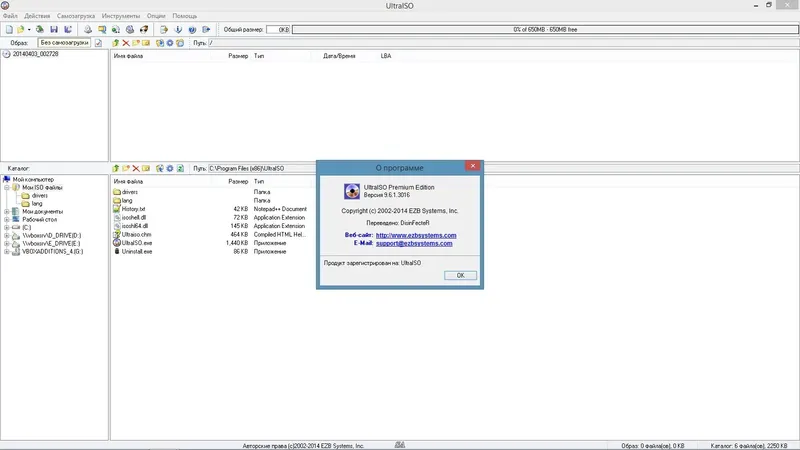Click the blue gear icon in image toolbar
Image resolution: width=800 pixels, height=450 pixels.
click(170, 43)
